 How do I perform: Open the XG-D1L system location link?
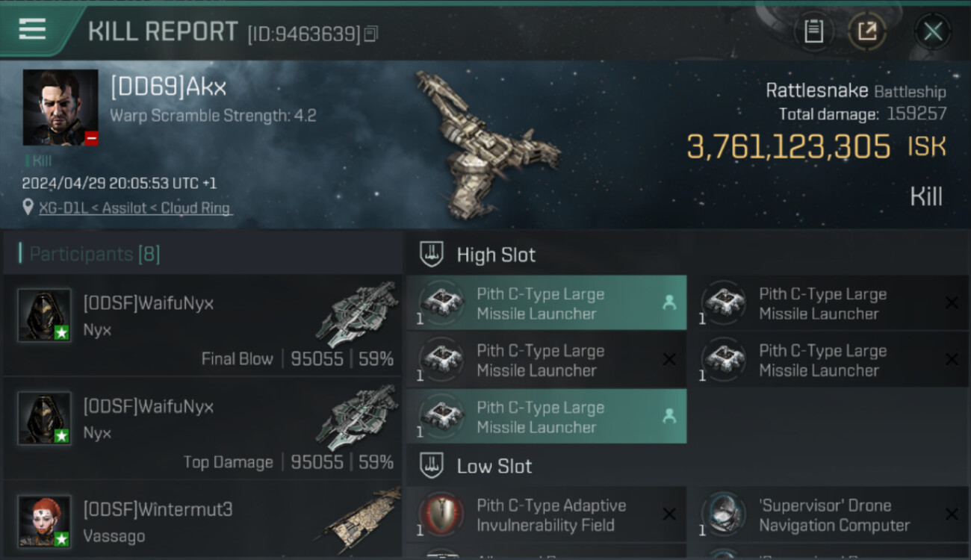pyautogui.click(x=135, y=208)
